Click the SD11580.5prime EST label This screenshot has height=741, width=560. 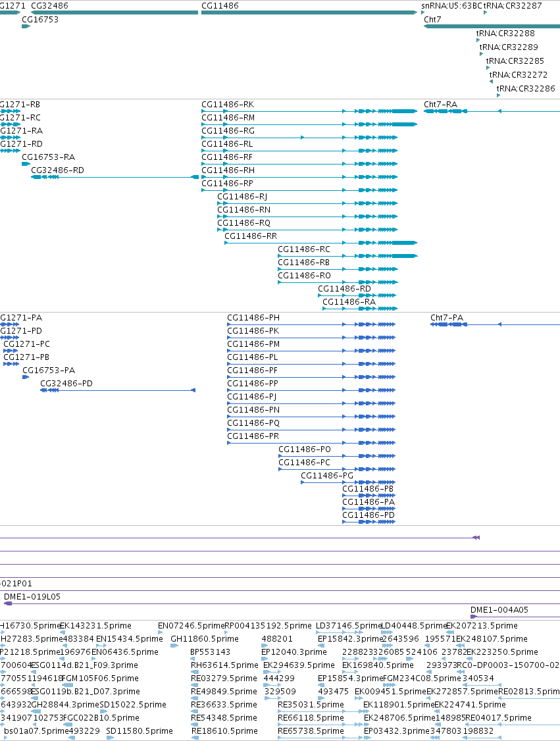click(140, 731)
